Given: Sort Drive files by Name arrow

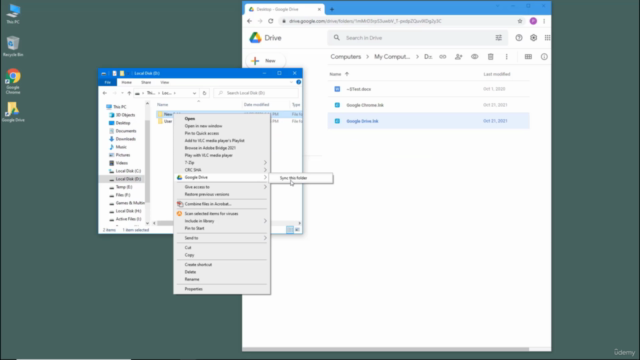Looking at the screenshot, I should (x=347, y=74).
